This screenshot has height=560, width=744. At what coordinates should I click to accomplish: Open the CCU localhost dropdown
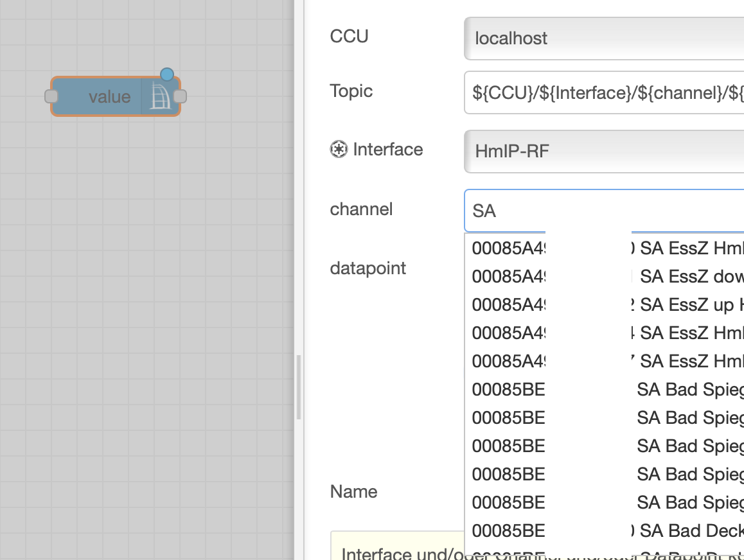point(603,39)
